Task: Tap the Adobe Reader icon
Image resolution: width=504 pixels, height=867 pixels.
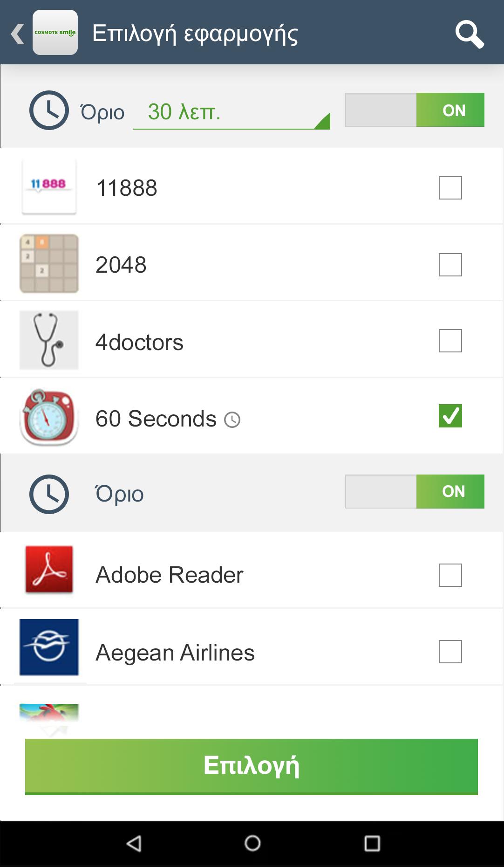Action: (49, 570)
